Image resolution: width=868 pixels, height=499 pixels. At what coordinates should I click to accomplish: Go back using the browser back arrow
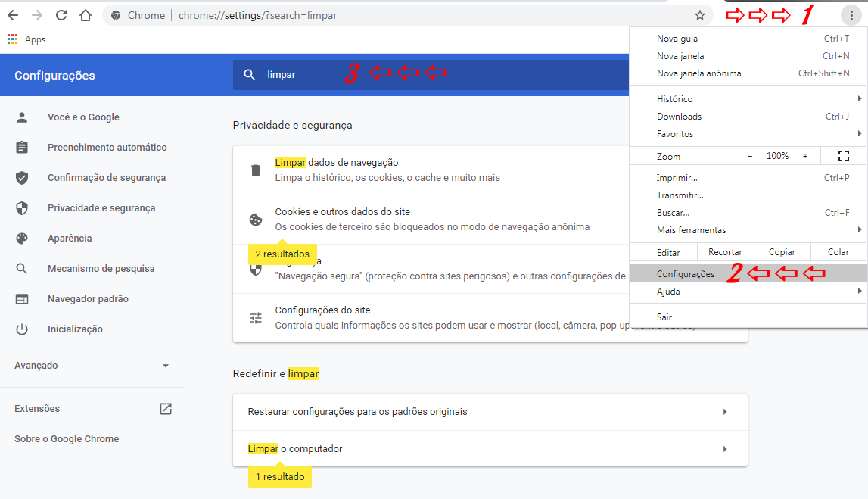13,15
